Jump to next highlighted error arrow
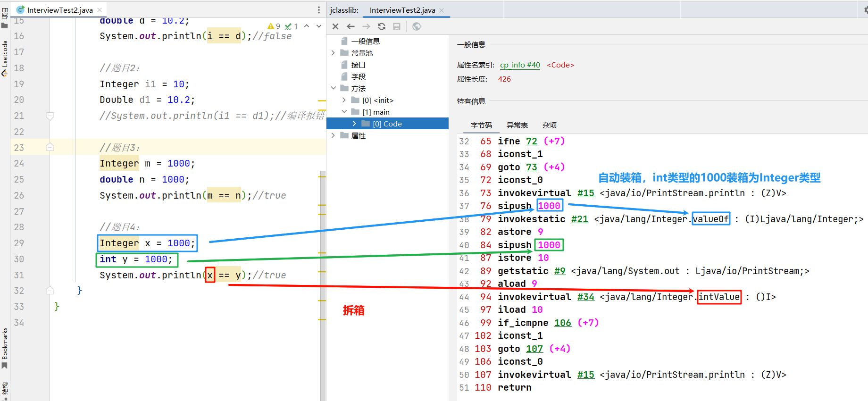 (319, 26)
